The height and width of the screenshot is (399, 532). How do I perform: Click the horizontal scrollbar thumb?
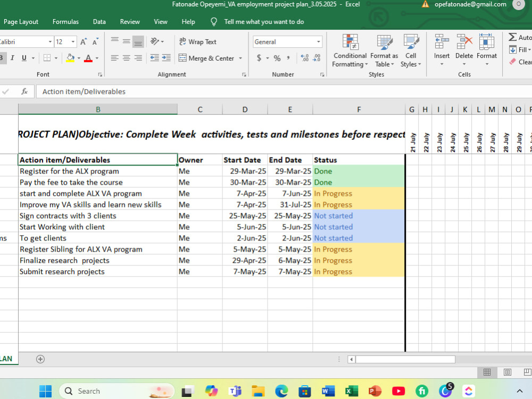405,359
